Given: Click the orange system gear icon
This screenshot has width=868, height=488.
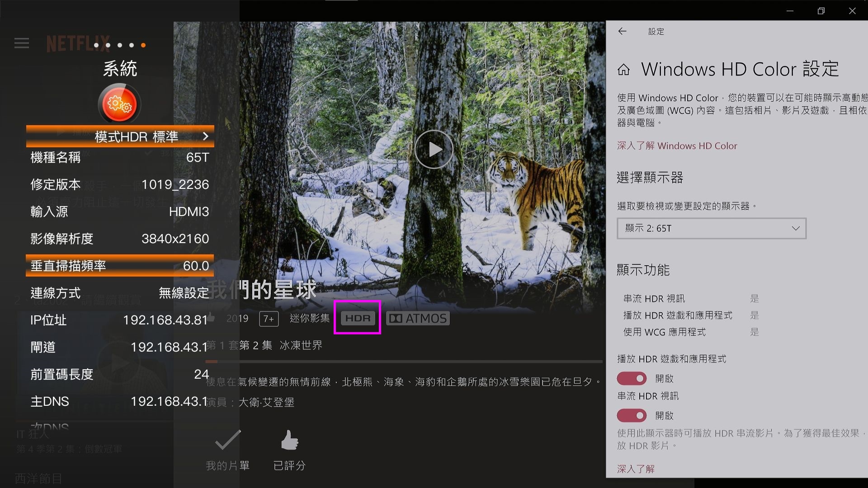Looking at the screenshot, I should click(119, 104).
